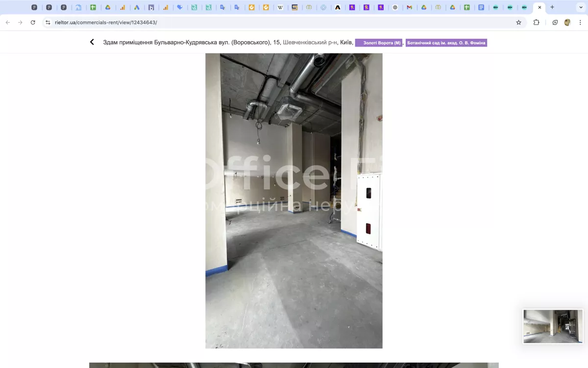588x368 pixels.
Task: Switch to the blue Google Docs tab
Action: point(481,7)
